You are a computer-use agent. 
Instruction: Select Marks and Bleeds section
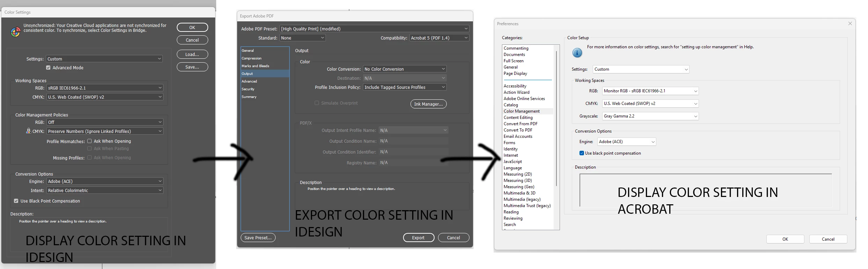click(x=265, y=66)
